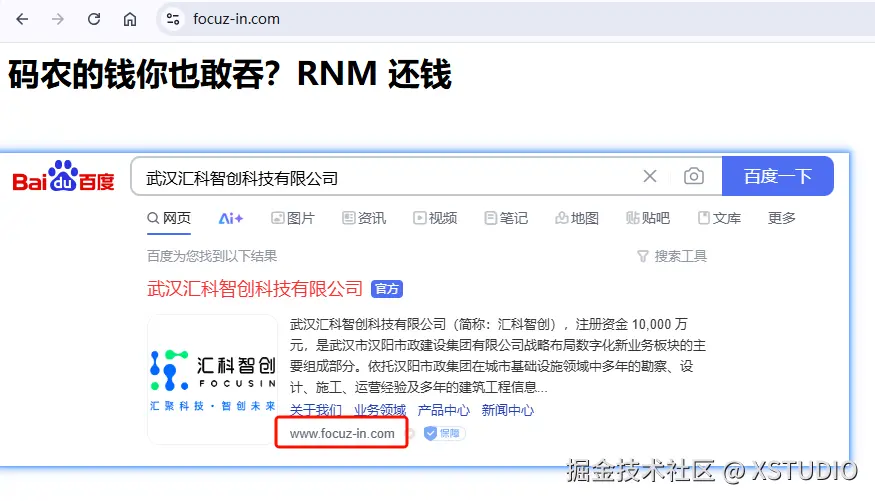The width and height of the screenshot is (875, 501).
Task: Click the 汇科智创 company logo thumbnail
Action: pos(213,379)
